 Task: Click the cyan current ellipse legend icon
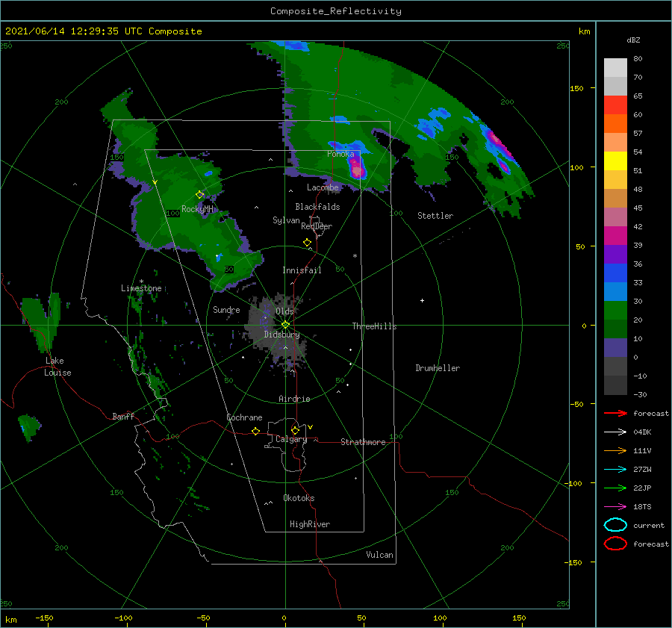click(x=615, y=525)
